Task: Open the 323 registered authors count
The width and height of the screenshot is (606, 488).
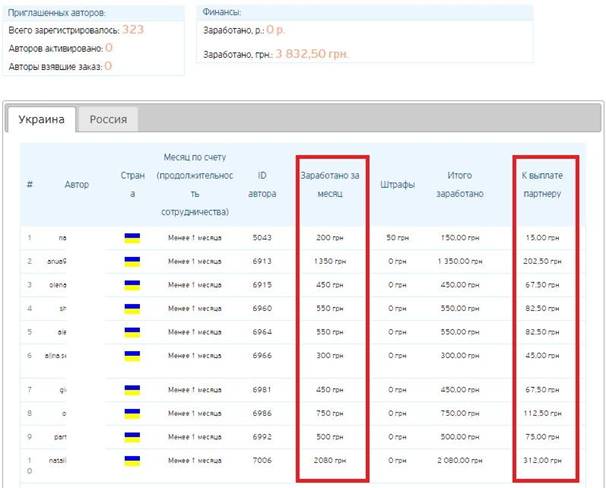Action: pyautogui.click(x=133, y=30)
